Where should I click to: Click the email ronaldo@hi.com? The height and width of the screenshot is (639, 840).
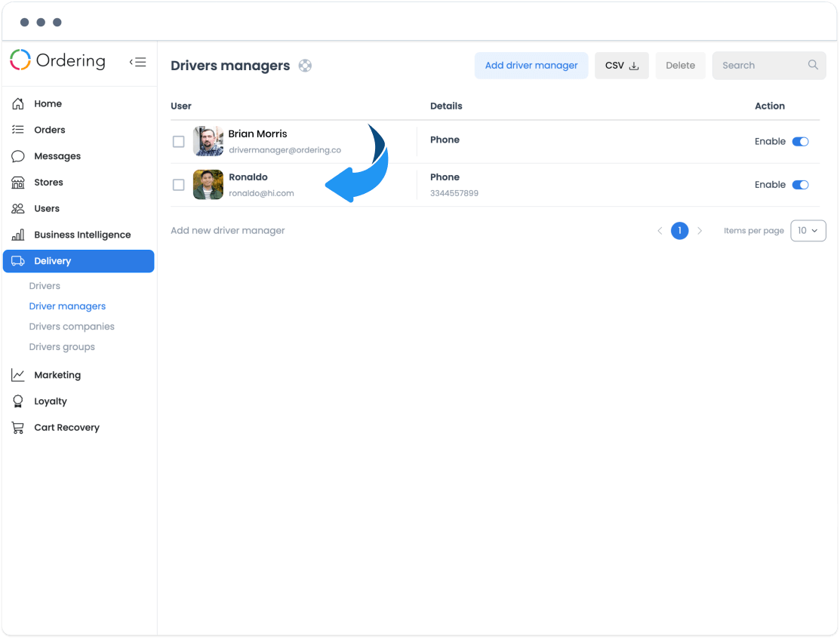261,193
